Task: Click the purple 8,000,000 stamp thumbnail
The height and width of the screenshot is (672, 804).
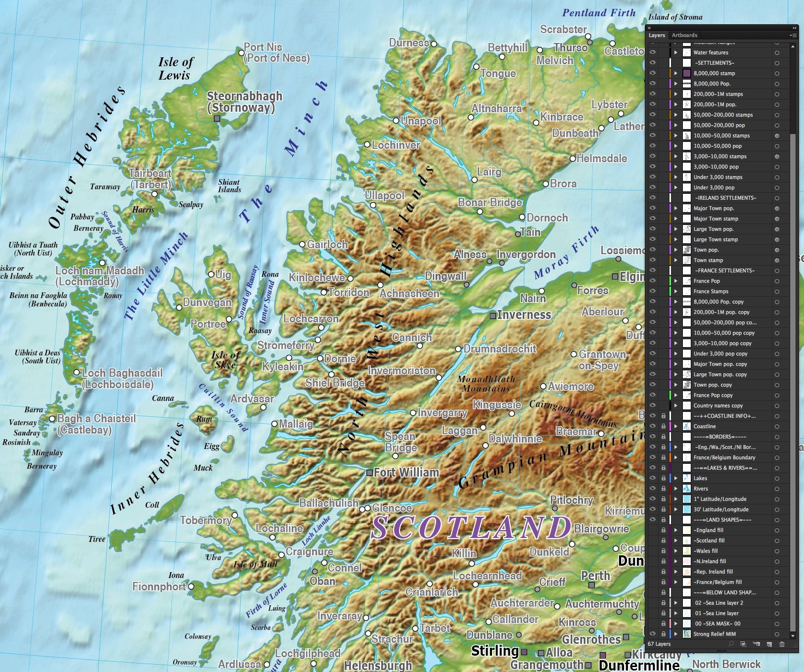Action: (x=687, y=73)
